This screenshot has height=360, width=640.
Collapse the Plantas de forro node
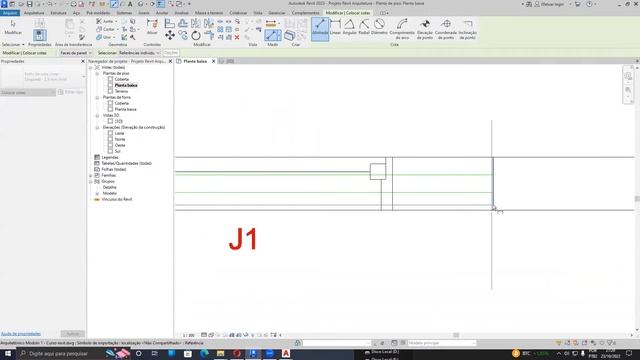(97, 98)
